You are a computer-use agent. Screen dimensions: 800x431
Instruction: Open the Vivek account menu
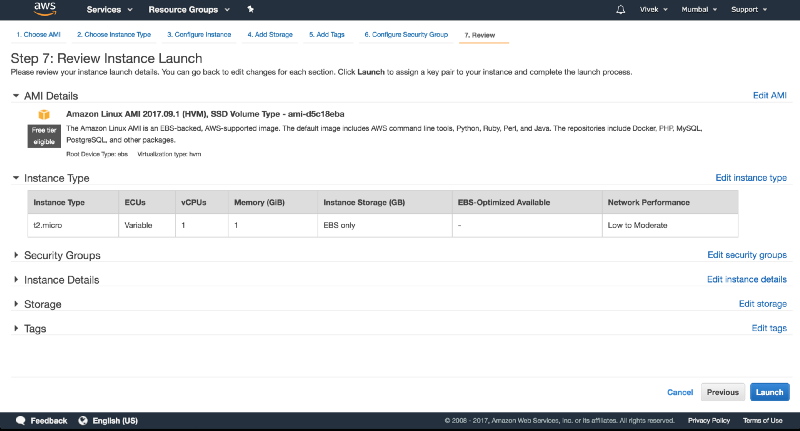(654, 10)
